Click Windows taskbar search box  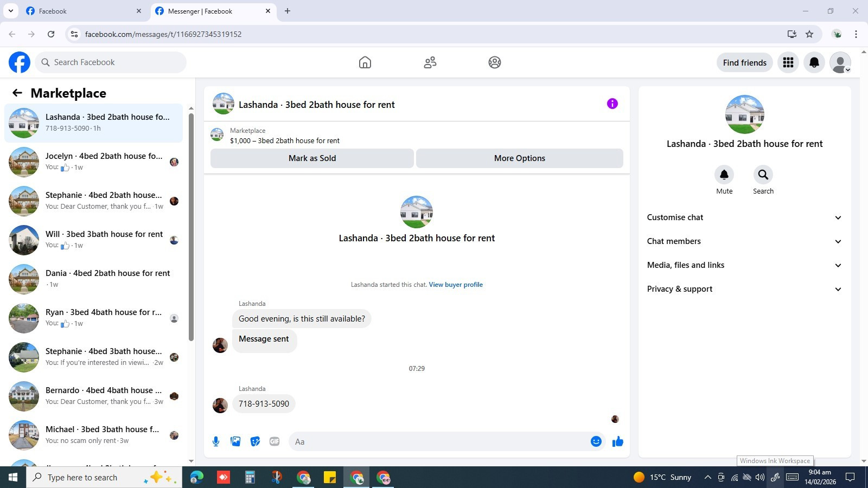coord(104,477)
